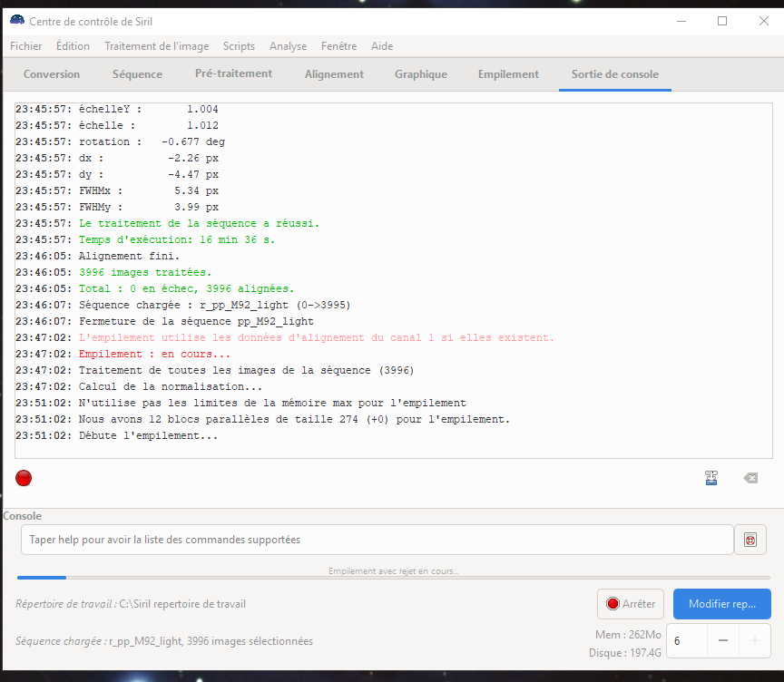This screenshot has width=784, height=682.
Task: Close the Siril control center window
Action: click(x=764, y=21)
